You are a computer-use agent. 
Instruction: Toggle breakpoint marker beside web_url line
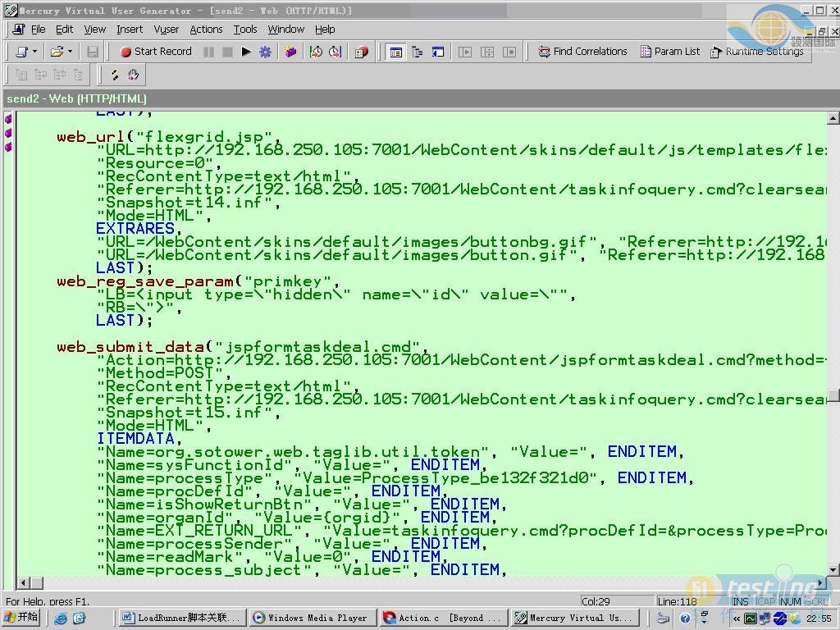[x=8, y=134]
